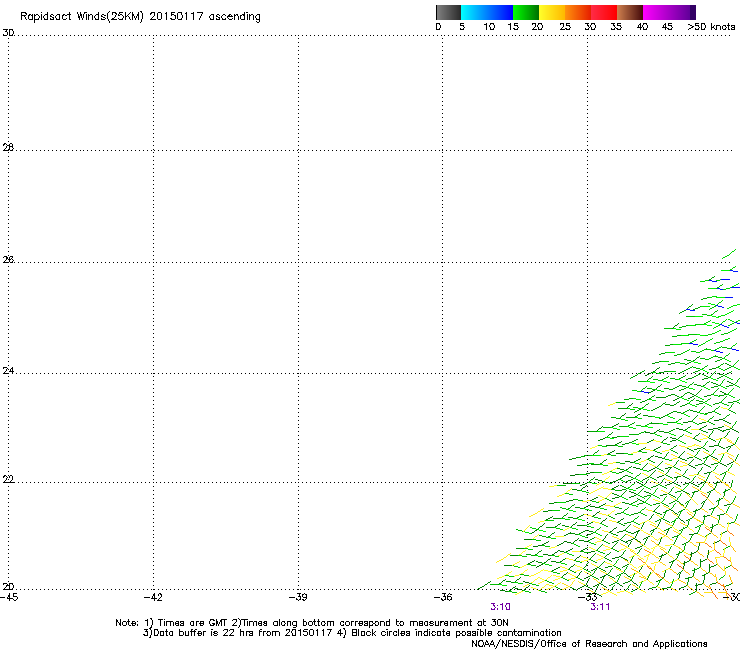Click the purple 3:11 time label
740x650 pixels.
tap(600, 607)
